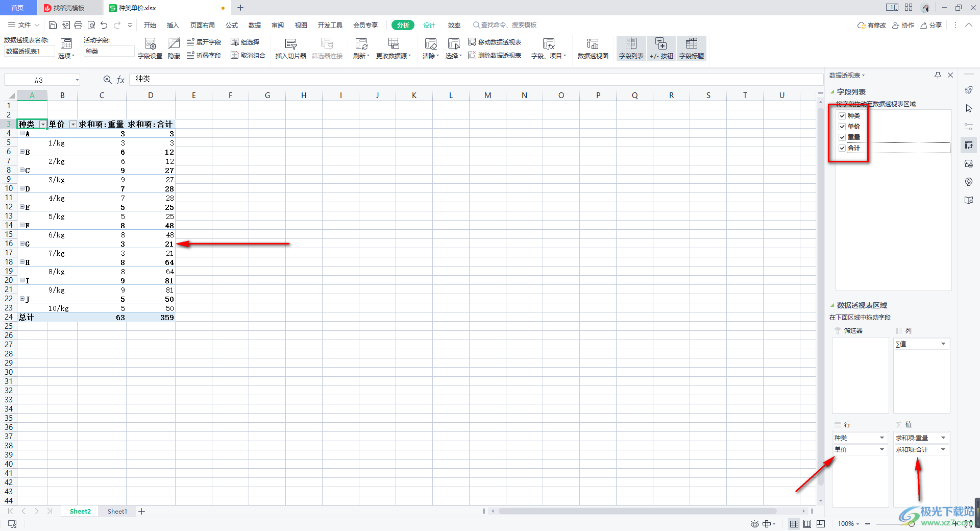The height and width of the screenshot is (531, 980).
Task: Click the Save icon in quick access toolbar
Action: pyautogui.click(x=53, y=25)
